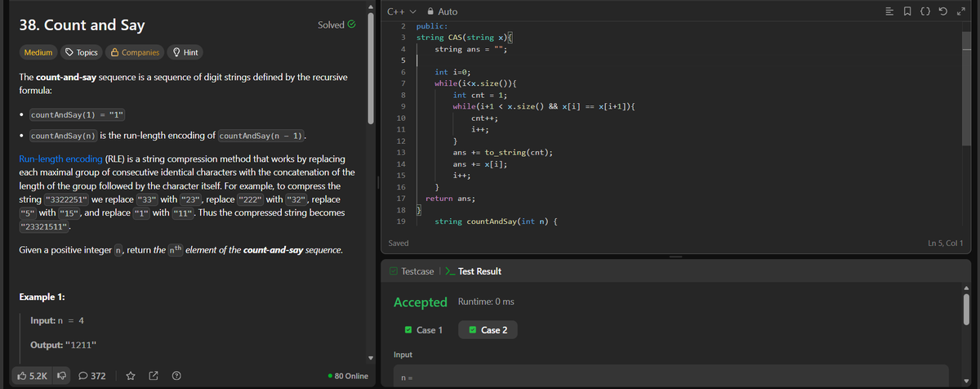Viewport: 980px width, 389px height.
Task: Expand editor to fullscreen with arrows icon
Action: [962, 11]
